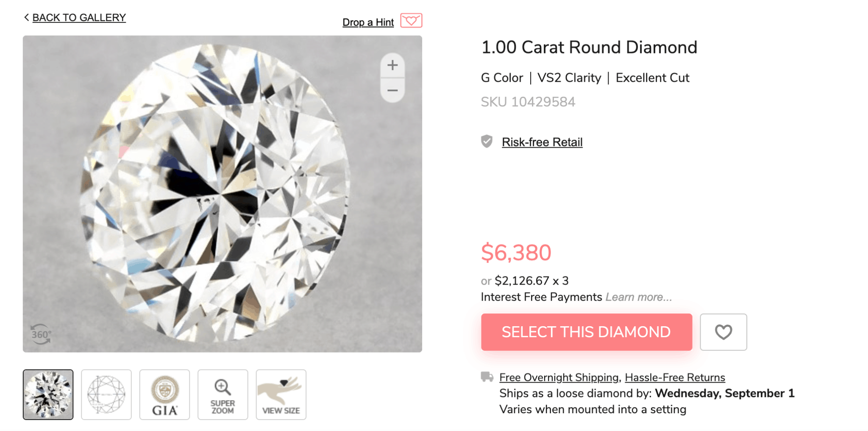Show the diamond facet diagram thumbnail
Image resolution: width=868 pixels, height=431 pixels.
106,395
